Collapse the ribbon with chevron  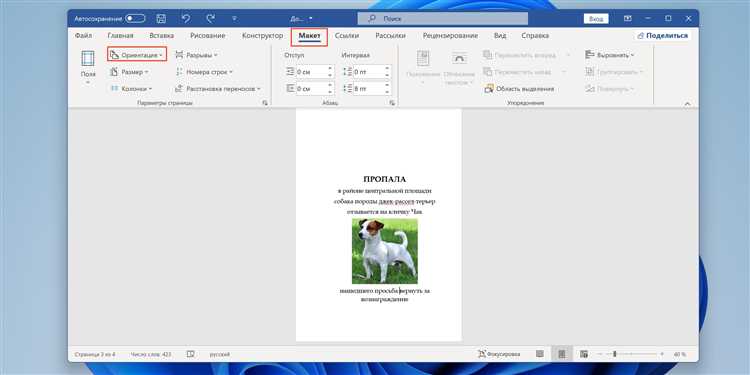coord(687,103)
